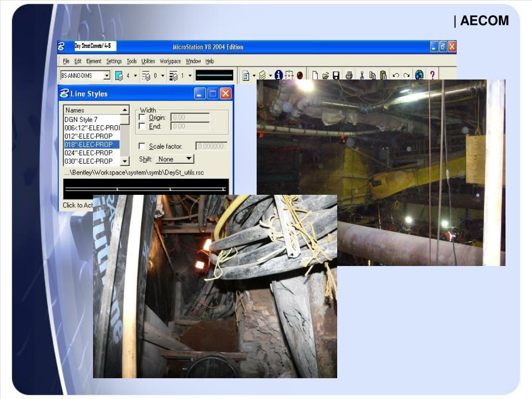Click the Print icon
The width and height of the screenshot is (532, 399).
tap(349, 75)
